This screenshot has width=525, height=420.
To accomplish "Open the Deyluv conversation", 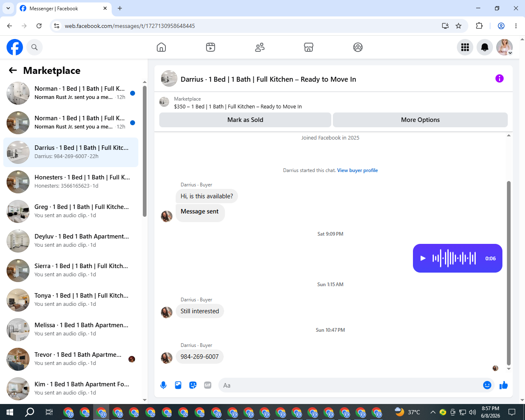I will [71, 241].
